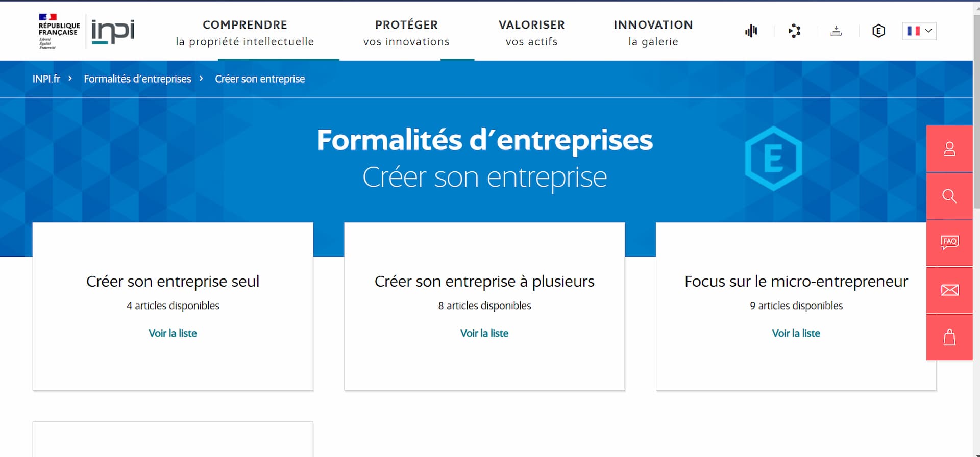Click the hexagon E icon in header
980x457 pixels.
[878, 31]
